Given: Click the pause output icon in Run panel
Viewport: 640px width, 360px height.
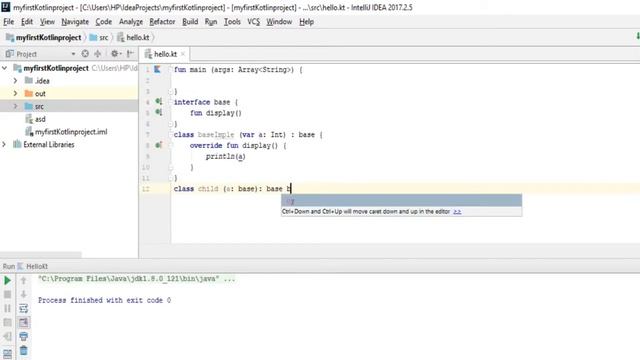Looking at the screenshot, I should [7, 308].
